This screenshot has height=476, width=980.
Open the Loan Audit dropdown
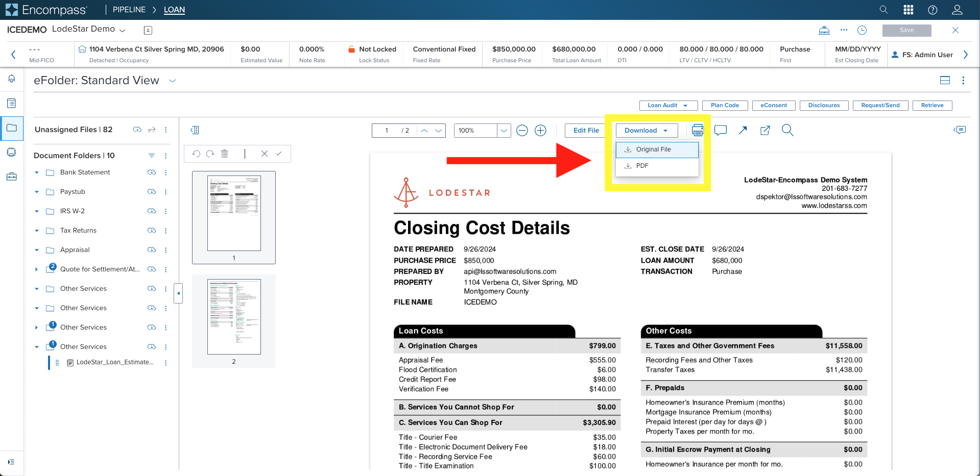tap(667, 105)
